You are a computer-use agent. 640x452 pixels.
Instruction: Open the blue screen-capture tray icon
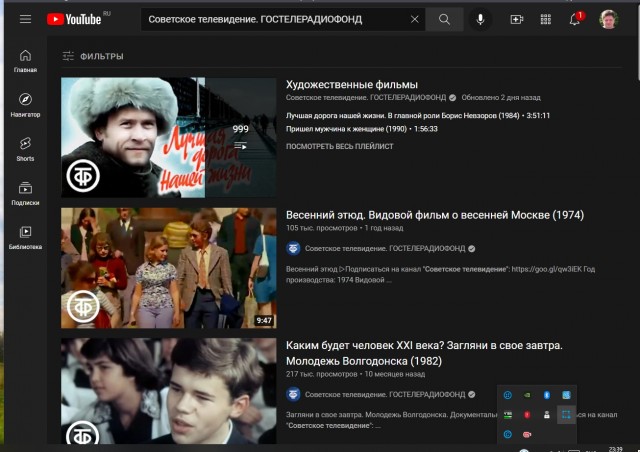point(566,415)
